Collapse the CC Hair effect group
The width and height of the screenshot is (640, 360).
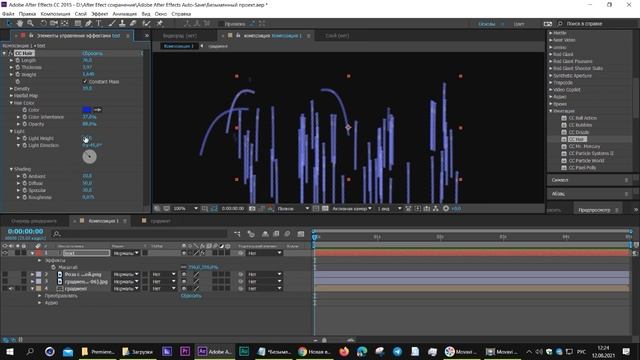[4, 53]
